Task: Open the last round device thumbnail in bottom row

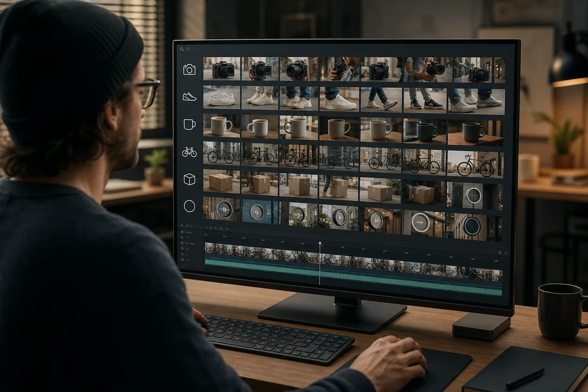Action: click(x=475, y=227)
